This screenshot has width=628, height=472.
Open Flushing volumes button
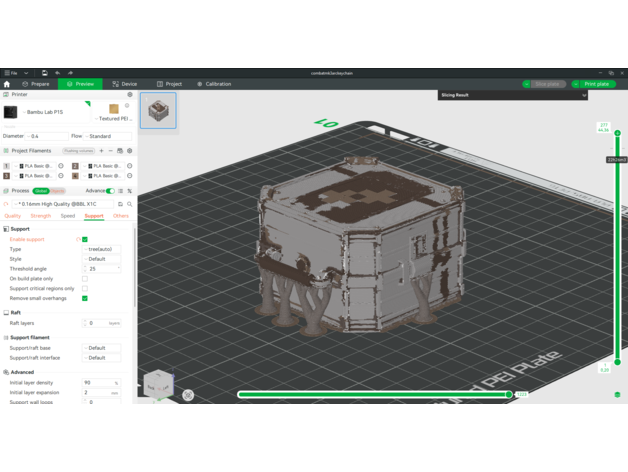(78, 151)
